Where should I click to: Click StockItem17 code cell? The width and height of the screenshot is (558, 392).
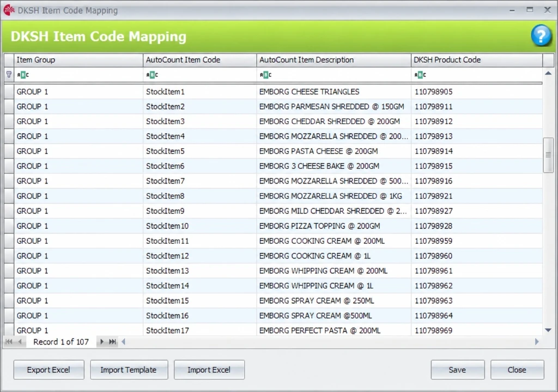coord(199,330)
